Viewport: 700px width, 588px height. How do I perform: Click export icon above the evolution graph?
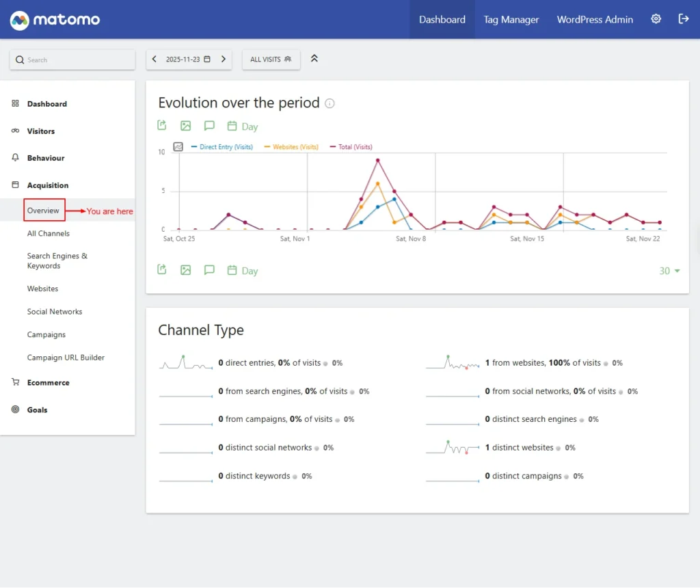click(x=162, y=126)
